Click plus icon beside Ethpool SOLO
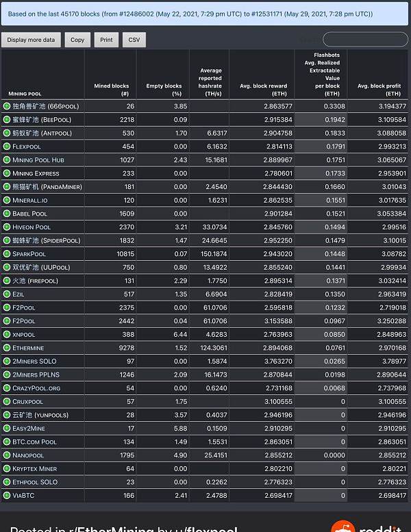Screen dimensions: 411x532 pos(7,482)
